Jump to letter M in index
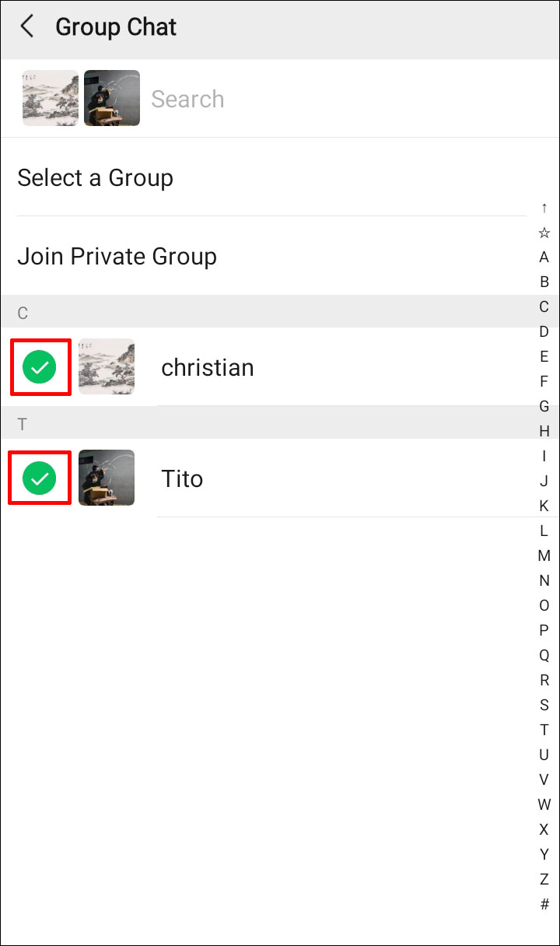This screenshot has width=560, height=946. coord(544,555)
